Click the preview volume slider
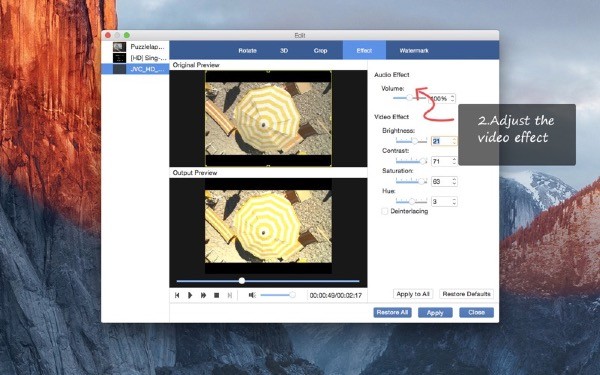Image resolution: width=600 pixels, height=375 pixels. coord(278,295)
